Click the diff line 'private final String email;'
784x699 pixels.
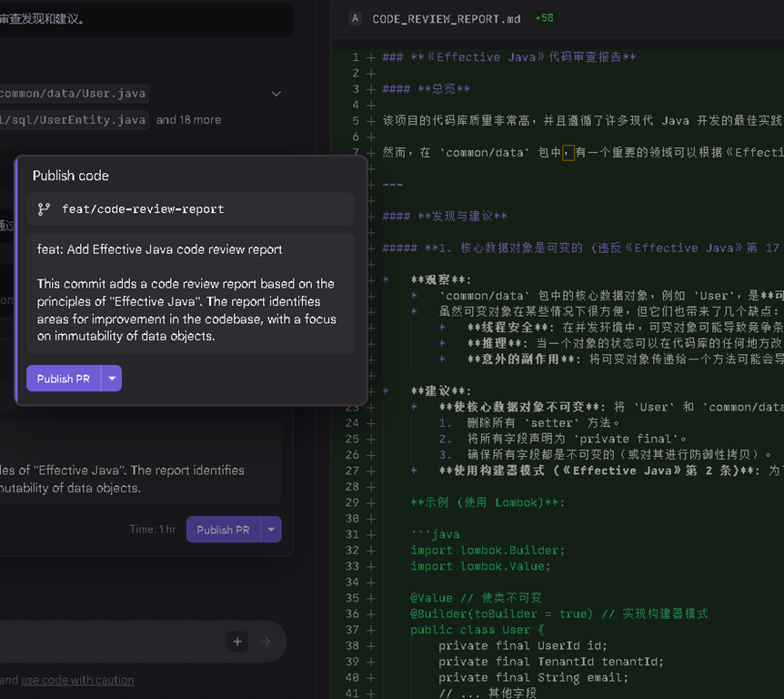534,678
